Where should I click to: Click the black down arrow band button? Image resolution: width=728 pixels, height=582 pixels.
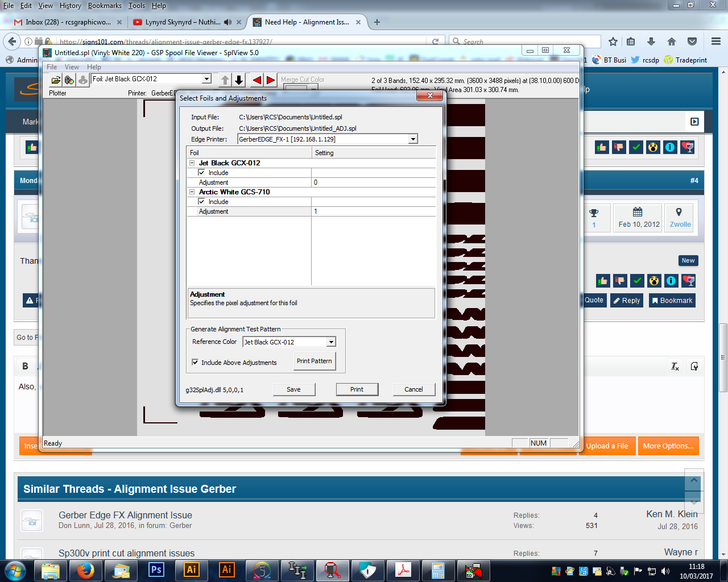239,80
